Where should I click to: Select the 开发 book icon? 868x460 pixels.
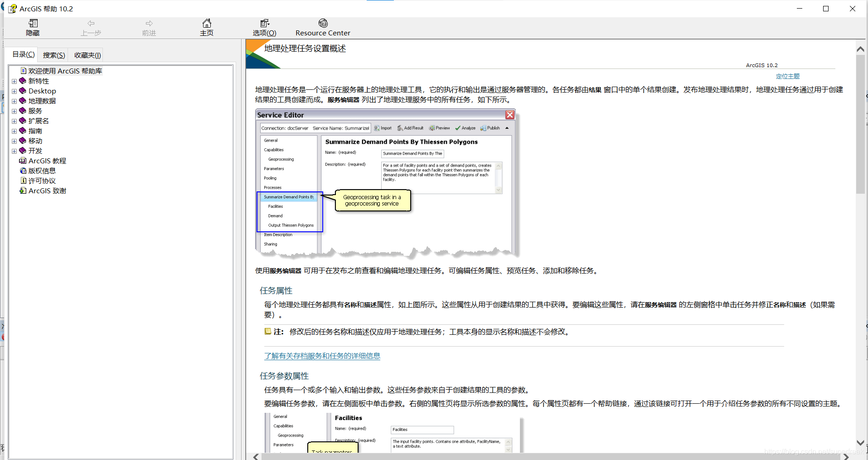(x=23, y=151)
